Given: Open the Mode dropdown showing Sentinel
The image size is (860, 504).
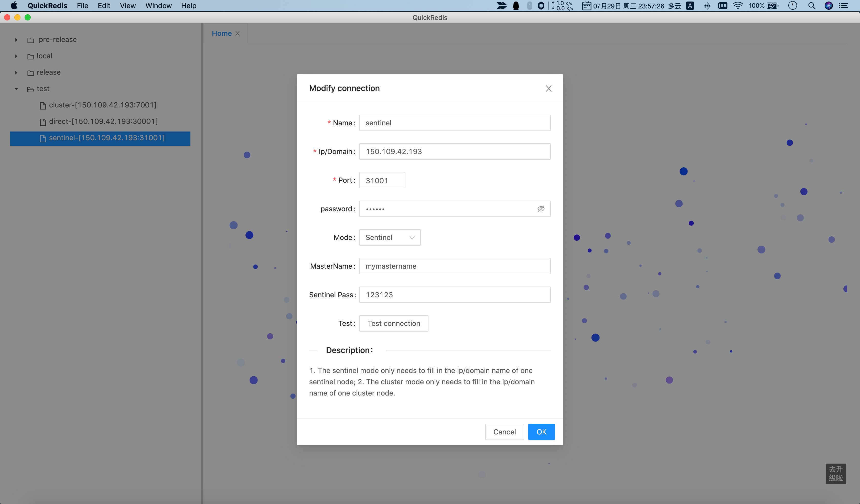Looking at the screenshot, I should [390, 237].
